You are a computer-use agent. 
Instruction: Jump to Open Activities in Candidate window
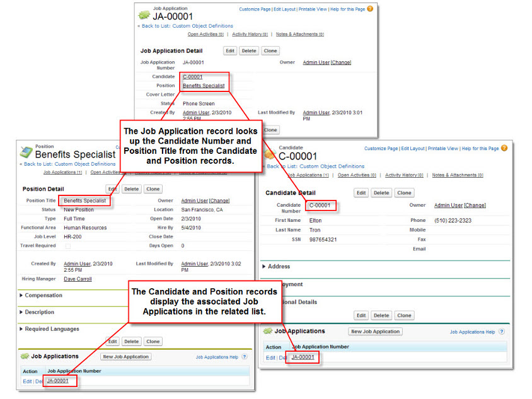357,175
